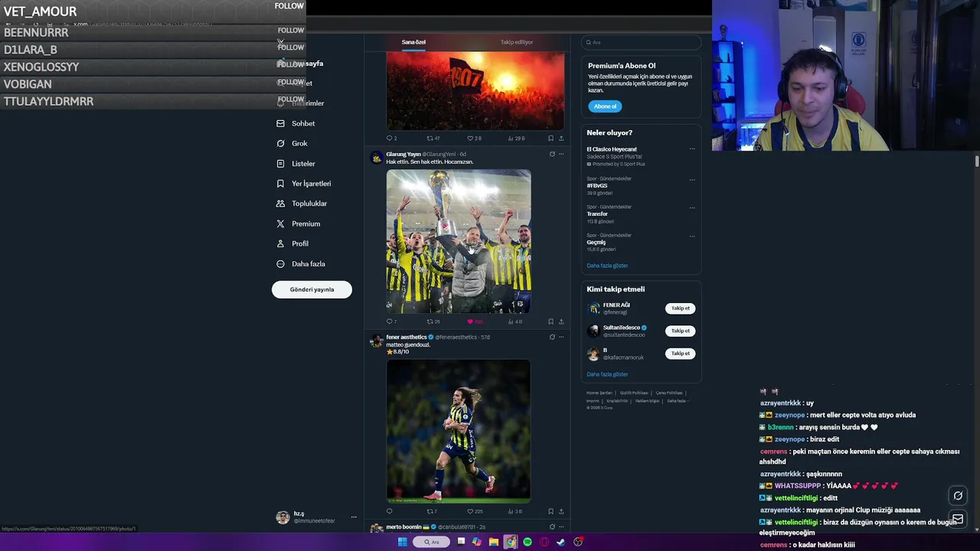The width and height of the screenshot is (980, 551).
Task: Switch to the Sana özel tab
Action: click(413, 42)
